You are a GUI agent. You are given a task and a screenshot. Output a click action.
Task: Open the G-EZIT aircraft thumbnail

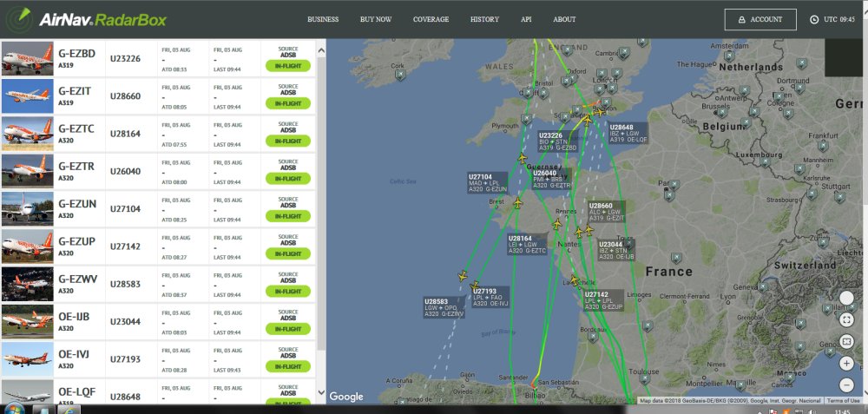27,95
